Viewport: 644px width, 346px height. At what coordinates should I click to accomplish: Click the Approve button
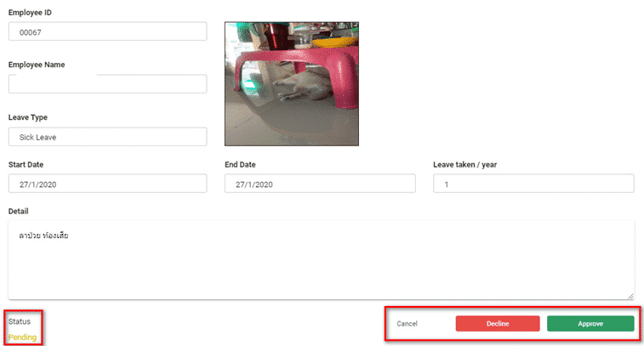click(x=590, y=324)
